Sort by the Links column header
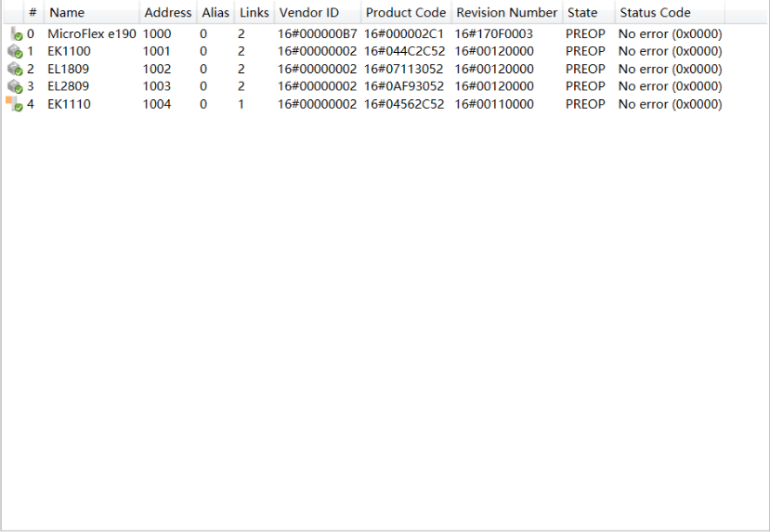 [x=254, y=12]
